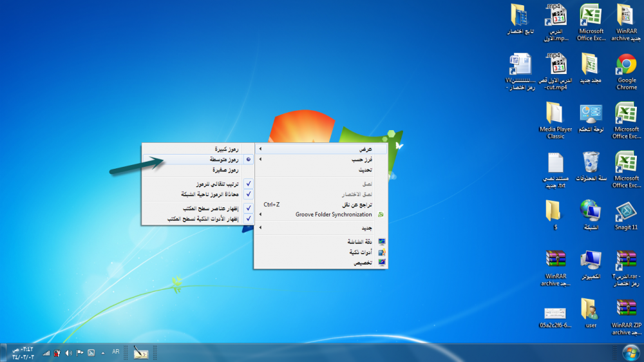Screen dimensions: 644x362
Task: Click the Windows Start orb button
Action: (x=630, y=352)
